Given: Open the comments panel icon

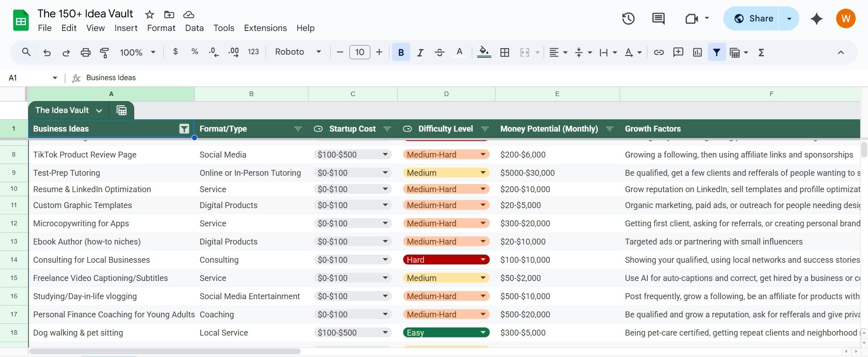Looking at the screenshot, I should [x=658, y=19].
